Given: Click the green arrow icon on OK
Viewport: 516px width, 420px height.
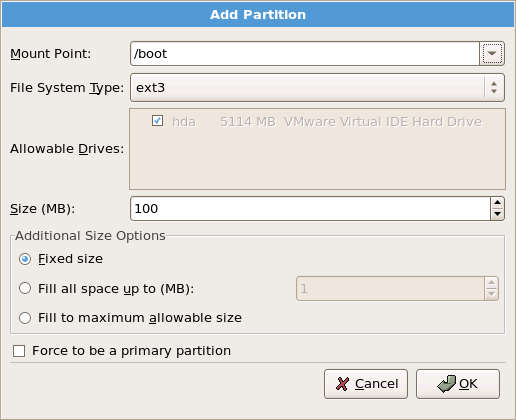Looking at the screenshot, I should (x=447, y=384).
